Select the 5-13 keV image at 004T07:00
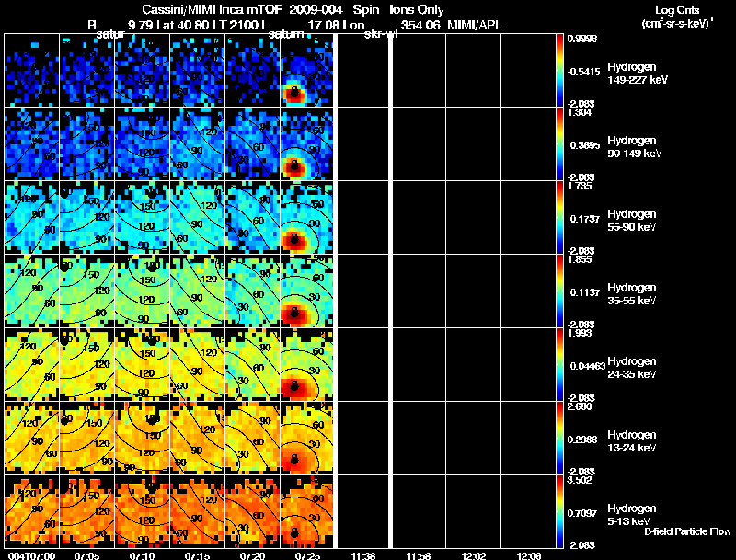The image size is (736, 560). point(31,511)
